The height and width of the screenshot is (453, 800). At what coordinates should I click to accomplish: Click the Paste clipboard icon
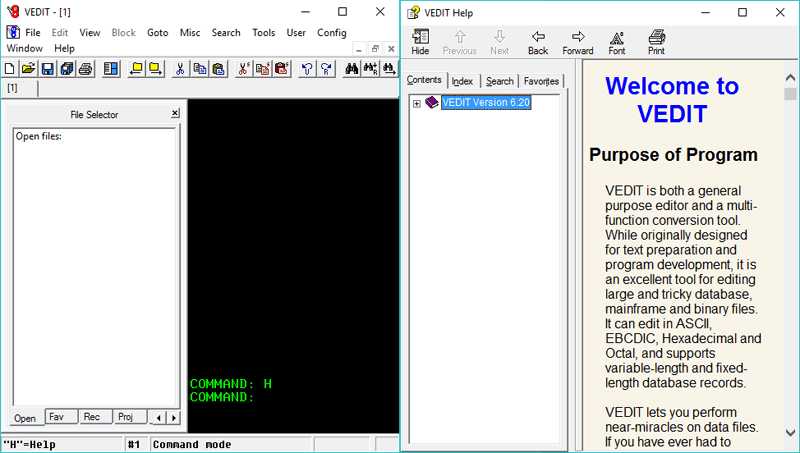[218, 68]
